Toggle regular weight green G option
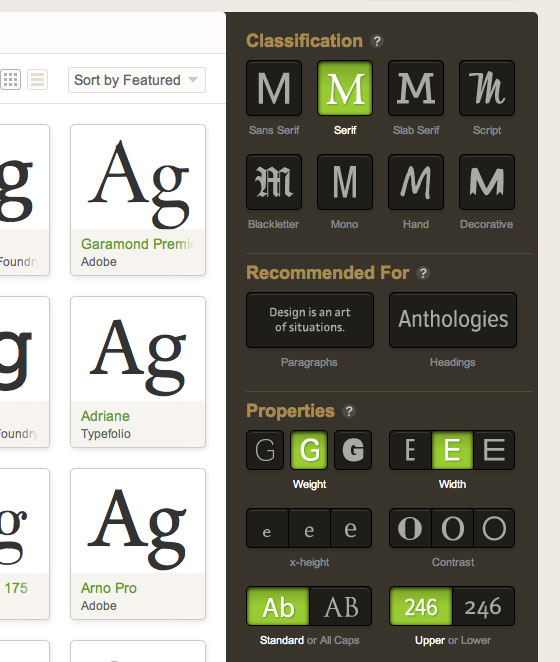This screenshot has height=662, width=560. pos(309,450)
